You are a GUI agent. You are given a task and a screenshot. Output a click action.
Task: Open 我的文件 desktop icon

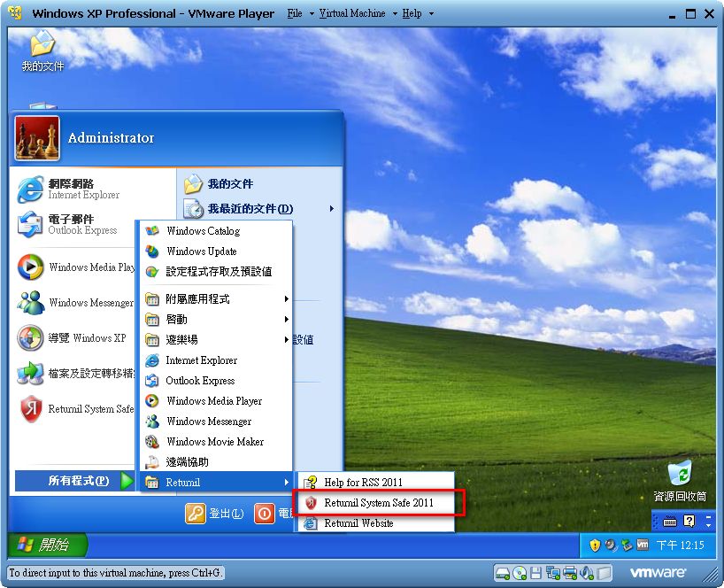pos(42,50)
